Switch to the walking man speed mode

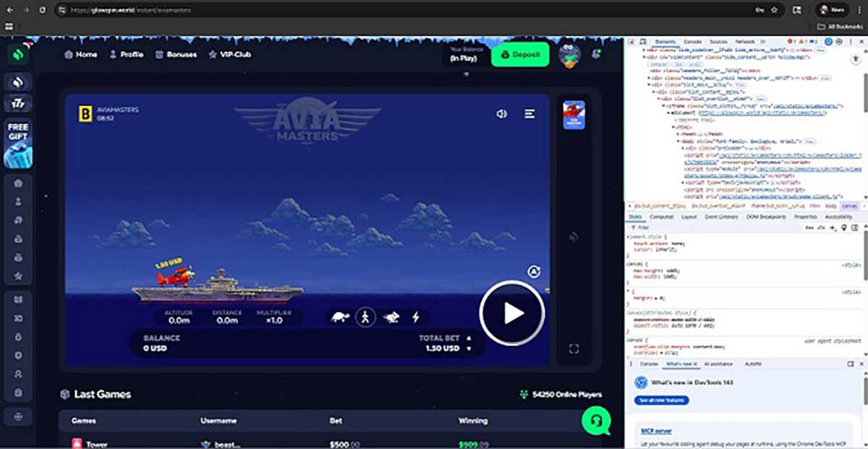click(366, 315)
